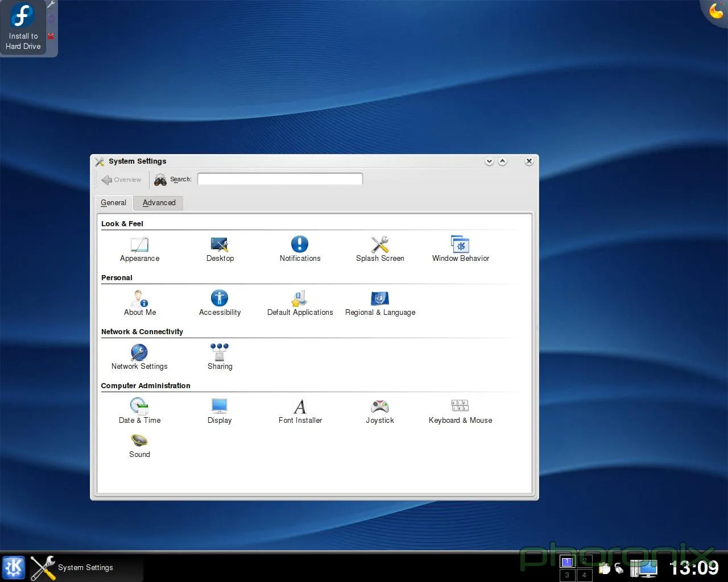Switch to virtual desktop 1 in pager
Viewport: 728px width, 582px height.
[x=567, y=562]
